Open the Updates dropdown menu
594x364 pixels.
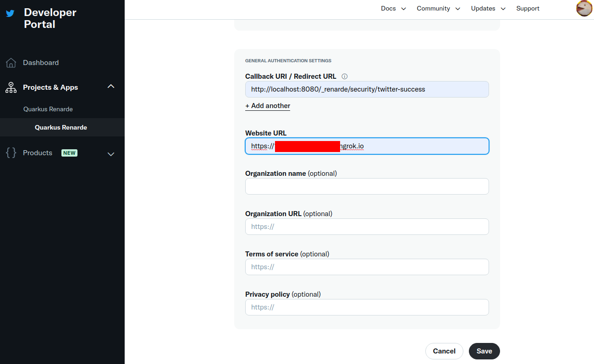coord(488,9)
